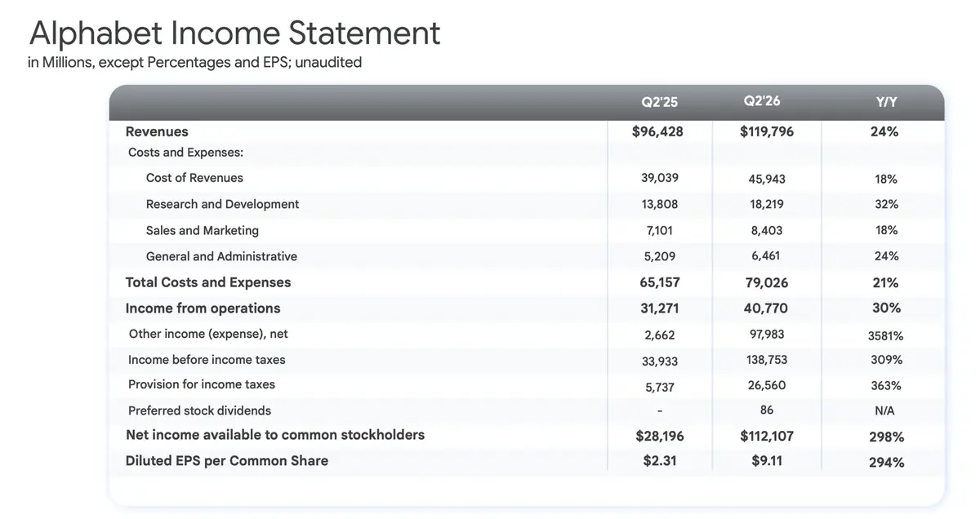
Task: Select the Income from operations label
Action: tap(203, 308)
